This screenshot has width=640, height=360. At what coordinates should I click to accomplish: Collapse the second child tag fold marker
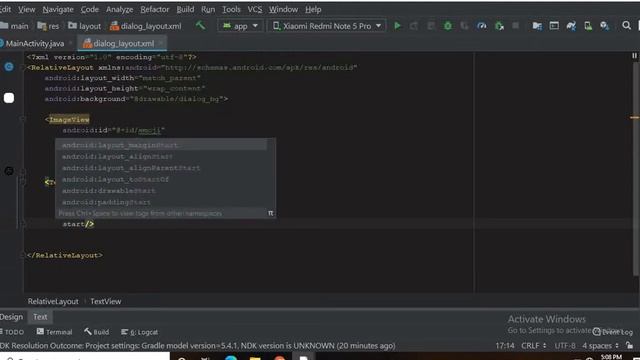(22, 182)
